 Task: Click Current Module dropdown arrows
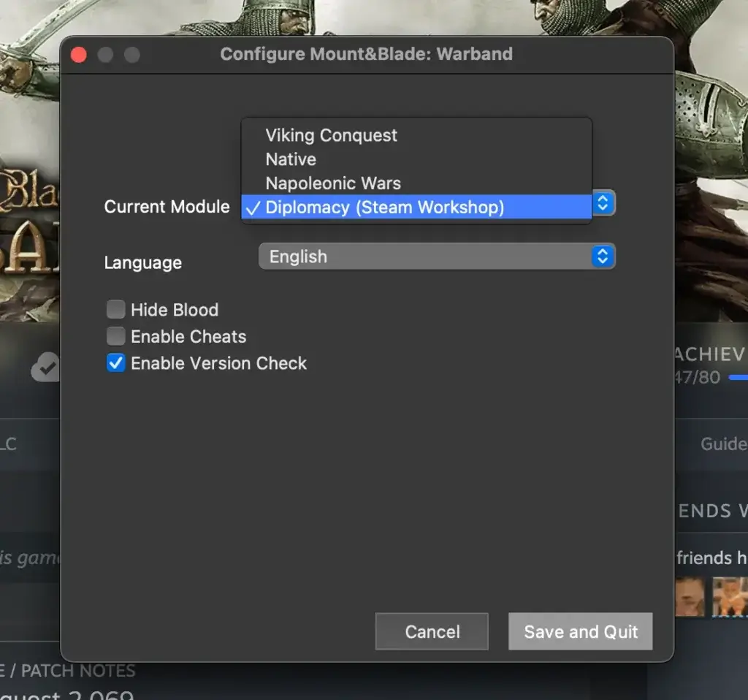[603, 203]
